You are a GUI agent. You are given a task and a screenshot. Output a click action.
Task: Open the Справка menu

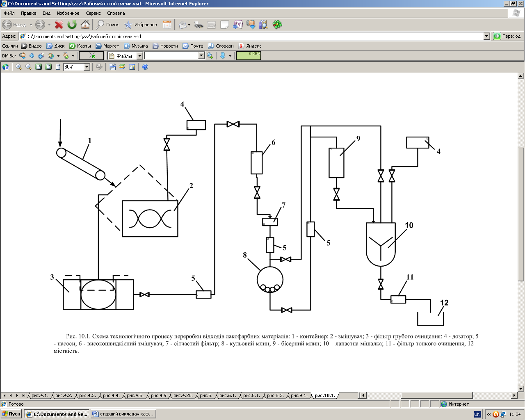pos(116,13)
